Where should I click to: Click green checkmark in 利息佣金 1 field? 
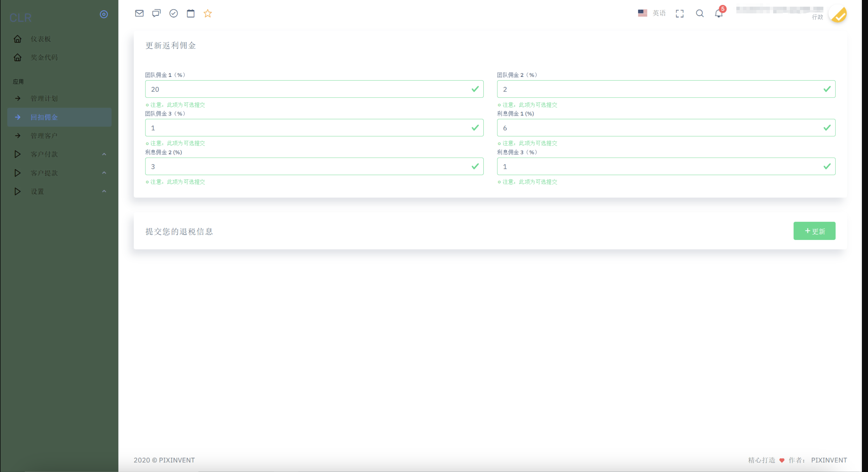click(827, 128)
